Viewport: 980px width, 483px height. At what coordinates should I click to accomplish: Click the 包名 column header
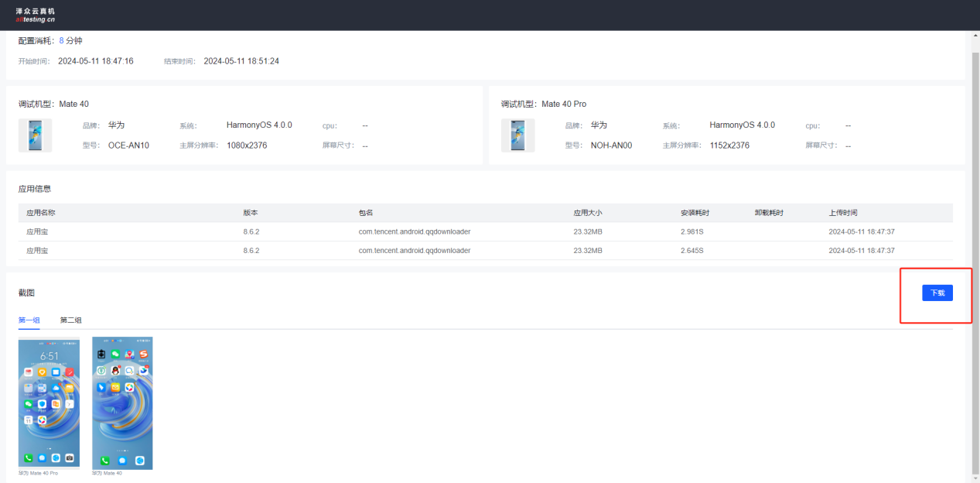click(x=366, y=213)
